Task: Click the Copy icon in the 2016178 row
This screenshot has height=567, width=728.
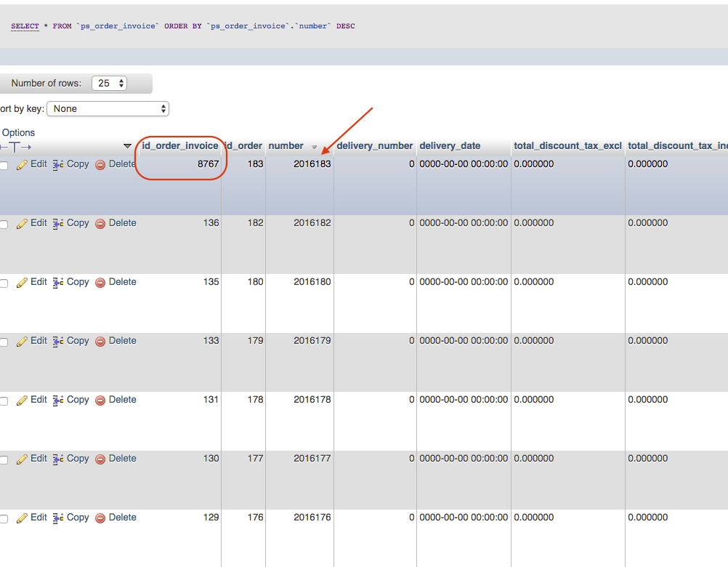Action: click(x=58, y=401)
